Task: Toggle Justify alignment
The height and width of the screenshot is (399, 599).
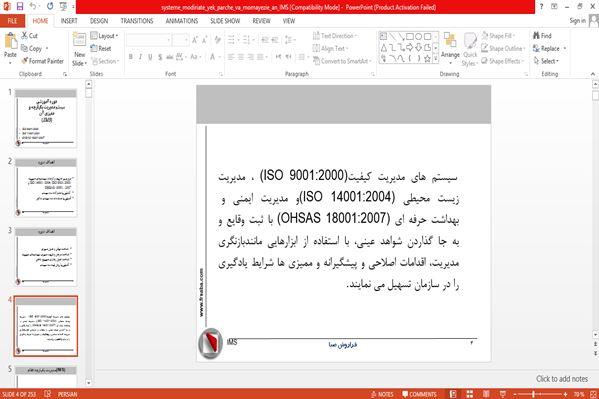Action: pyautogui.click(x=260, y=57)
